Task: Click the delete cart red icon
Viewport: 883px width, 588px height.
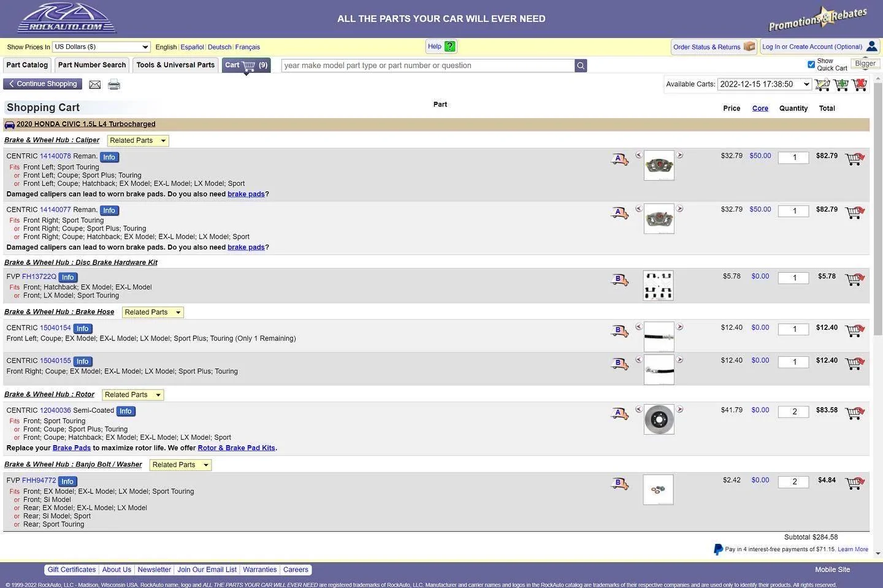Action: coord(860,85)
